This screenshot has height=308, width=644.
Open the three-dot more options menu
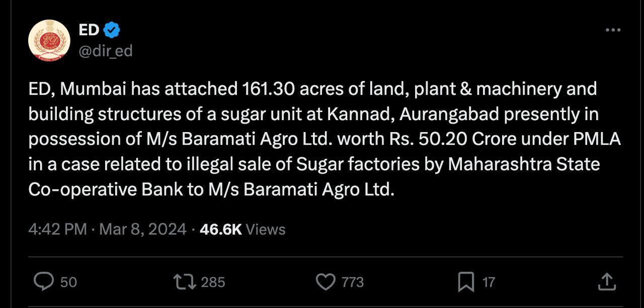point(613,30)
